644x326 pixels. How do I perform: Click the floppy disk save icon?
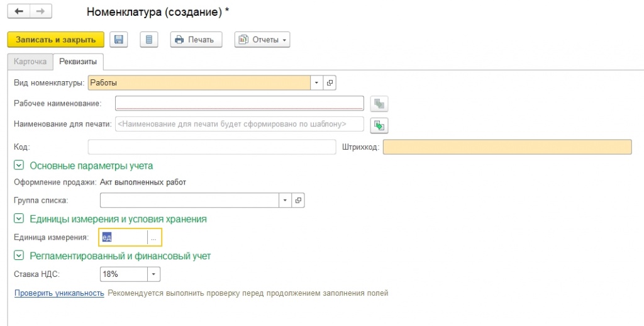(118, 40)
